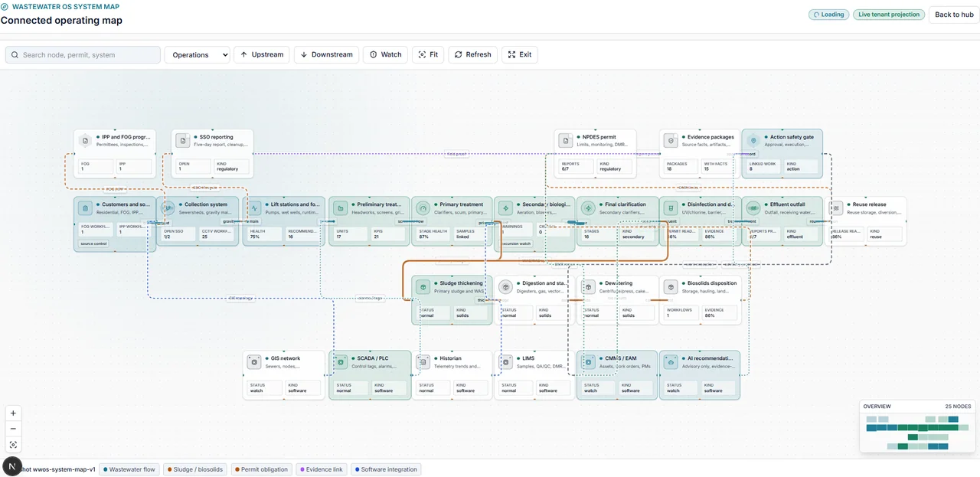Click the Action safety gate icon
980x477 pixels.
pos(753,141)
